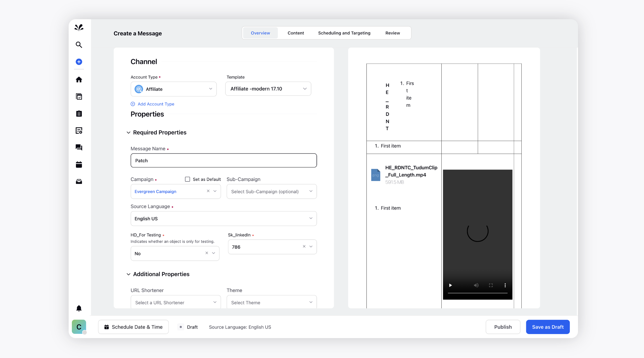Click the Sprinklr leaf logo icon
The width and height of the screenshot is (644, 358).
point(79,28)
